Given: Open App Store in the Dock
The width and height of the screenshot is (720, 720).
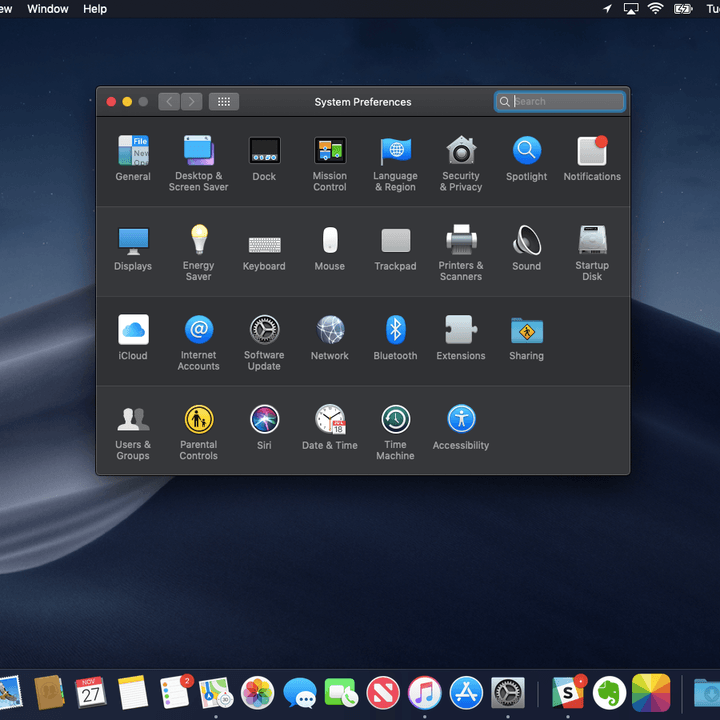Looking at the screenshot, I should [466, 692].
